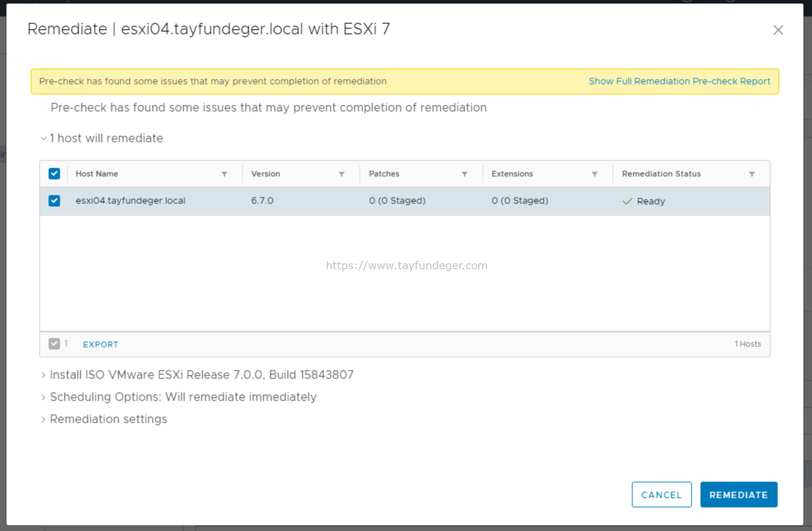Click the EXPORT link
This screenshot has height=531, width=812.
pyautogui.click(x=101, y=344)
